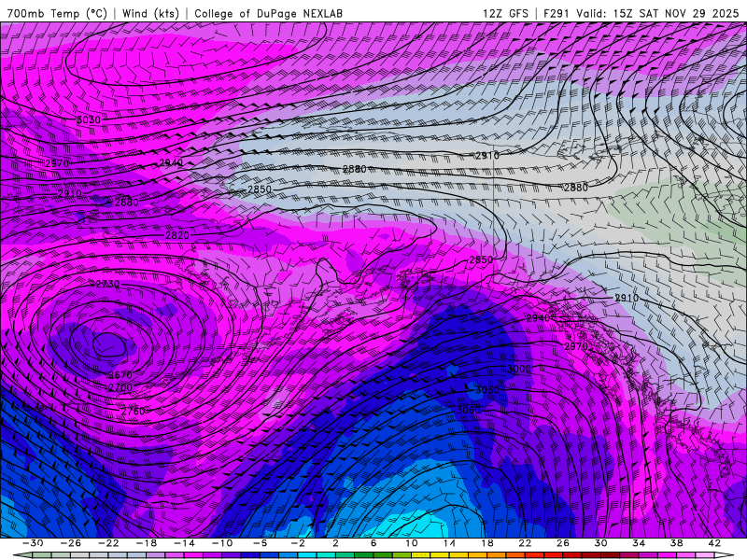This screenshot has width=747, height=560.
Task: Select the 14 colorbar tick label
Action: point(449,543)
